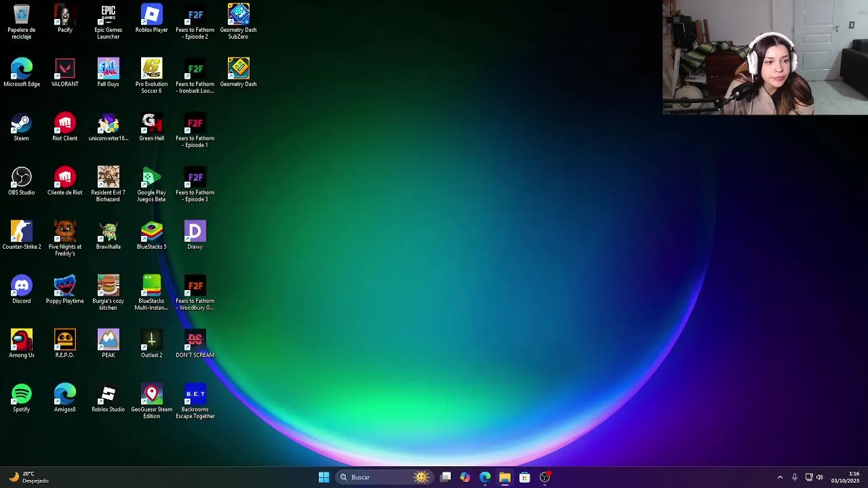
Task: Open network settings tray icon
Action: 809,477
